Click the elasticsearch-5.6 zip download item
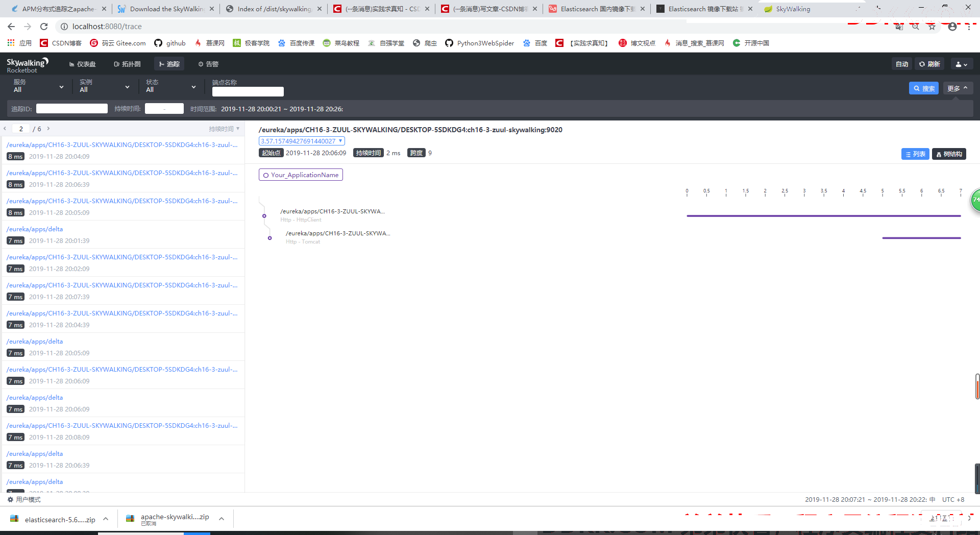Screen dimensions: 980x535 (x=53, y=519)
